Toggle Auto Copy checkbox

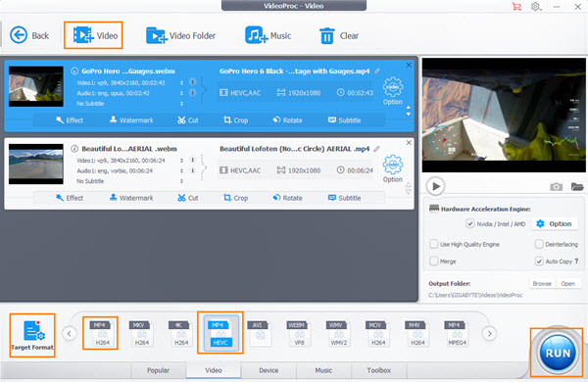pos(539,261)
